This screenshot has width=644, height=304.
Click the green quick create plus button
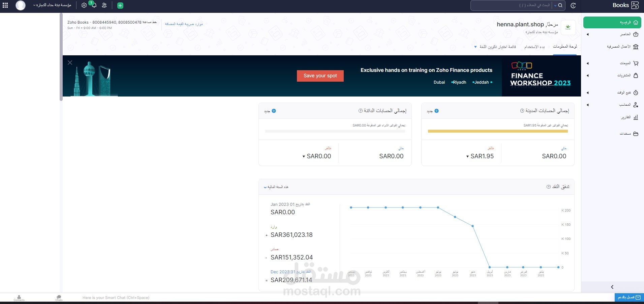tap(120, 5)
